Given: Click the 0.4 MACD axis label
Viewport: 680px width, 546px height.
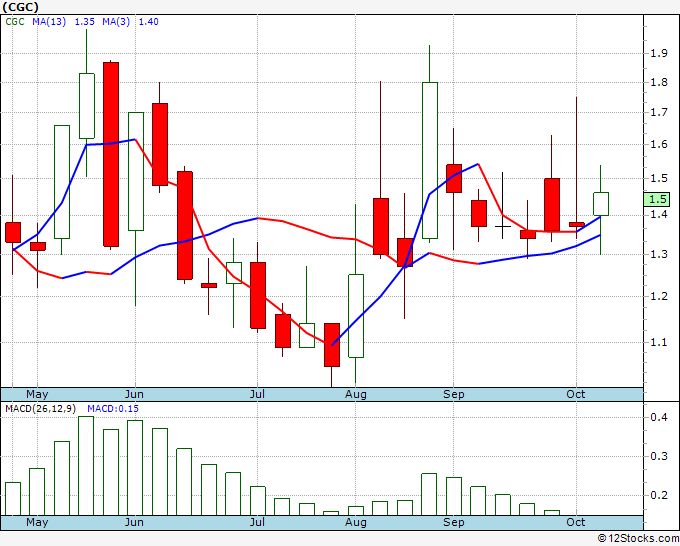Looking at the screenshot, I should tap(659, 417).
